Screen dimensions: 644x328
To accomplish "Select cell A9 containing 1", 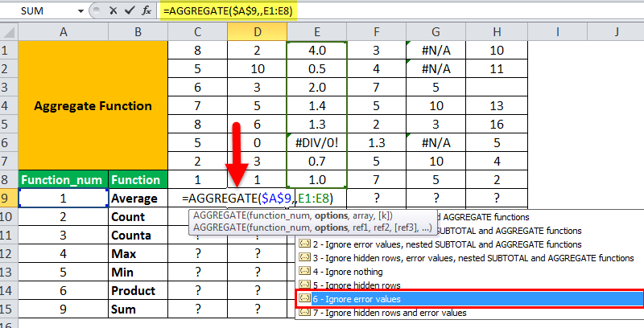I will click(64, 198).
